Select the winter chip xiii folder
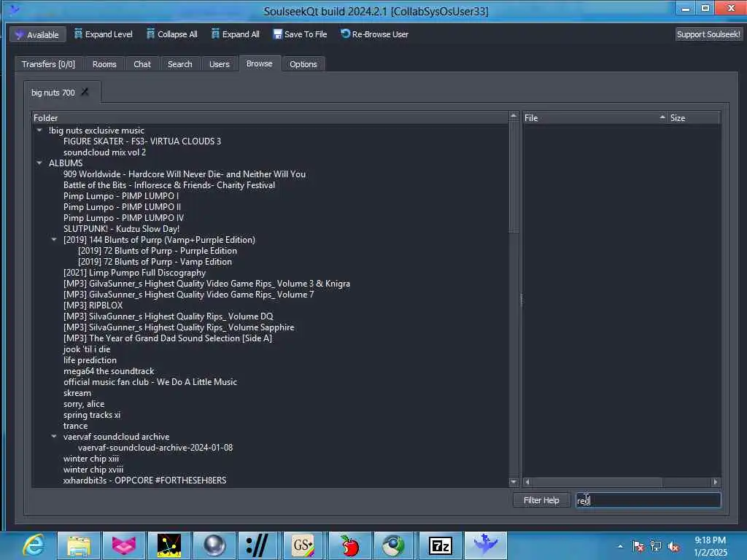The image size is (747, 560). click(x=91, y=459)
